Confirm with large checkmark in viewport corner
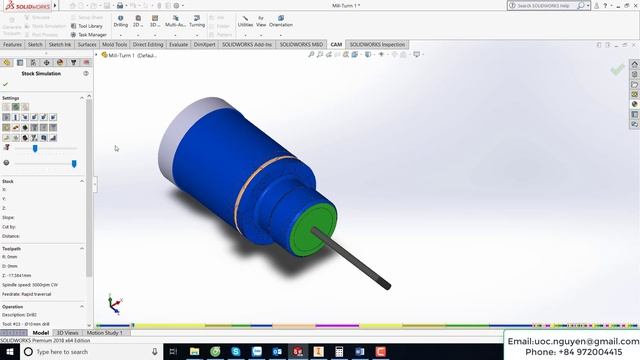This screenshot has width=640, height=360. click(x=618, y=70)
